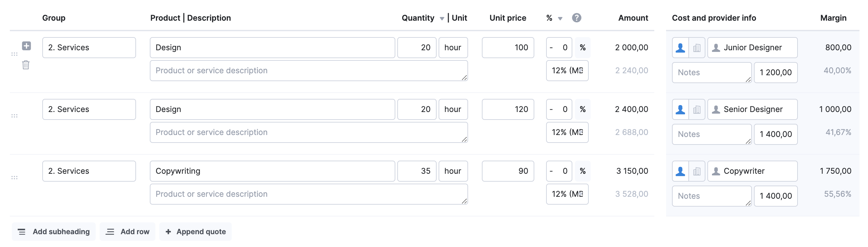Add a new row with the plus icon

26,46
